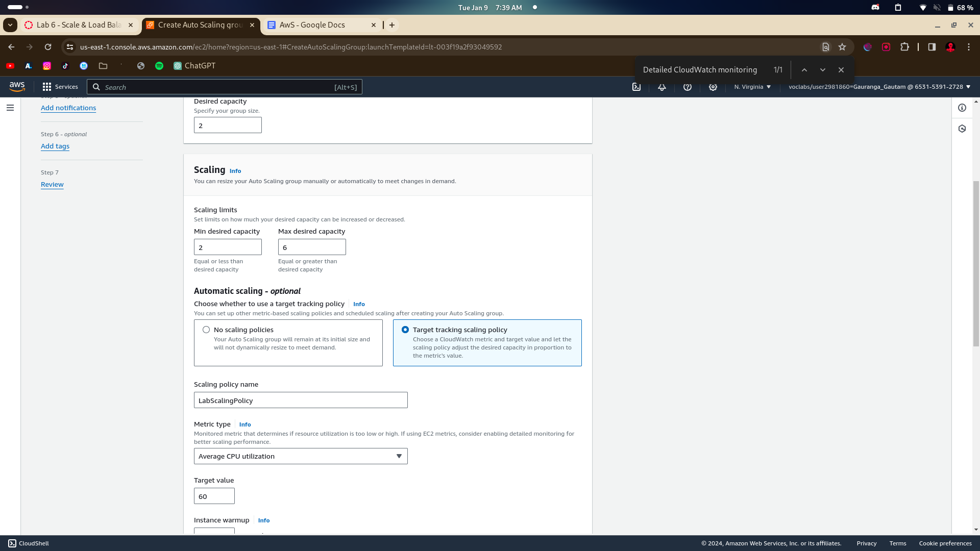Viewport: 980px width, 551px height.
Task: Click the ChatGPT bookmark
Action: [x=194, y=66]
